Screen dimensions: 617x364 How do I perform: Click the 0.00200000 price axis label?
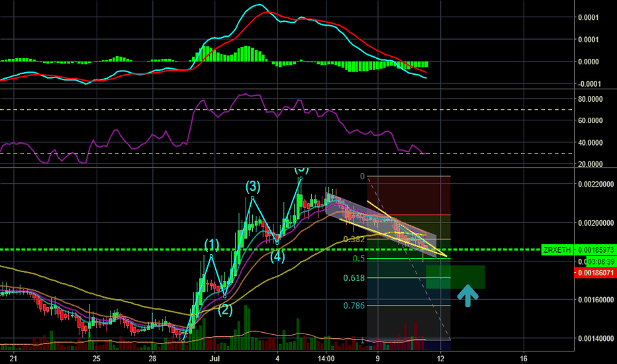(x=596, y=223)
